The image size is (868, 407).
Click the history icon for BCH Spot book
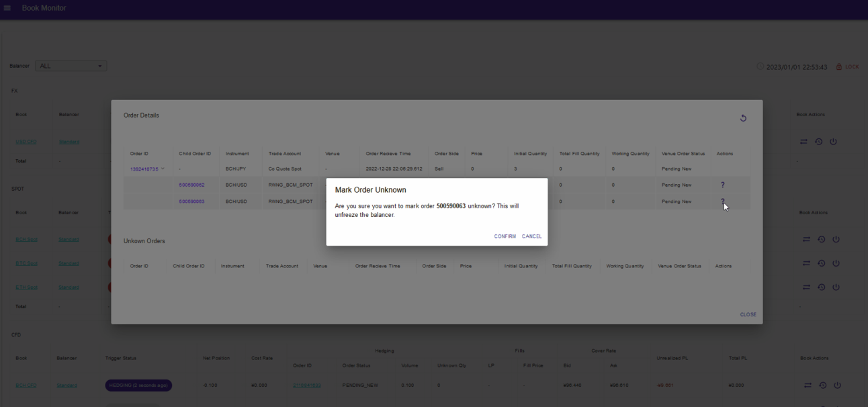pos(820,239)
